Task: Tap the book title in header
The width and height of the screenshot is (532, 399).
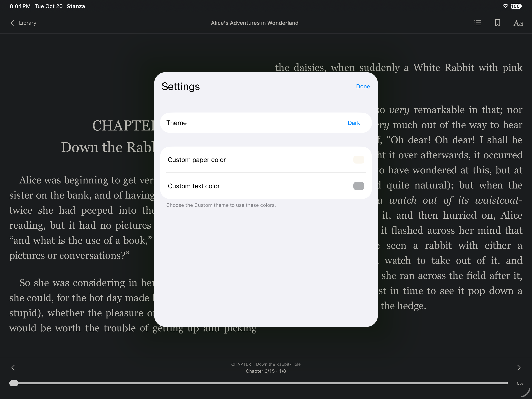Action: click(x=255, y=23)
